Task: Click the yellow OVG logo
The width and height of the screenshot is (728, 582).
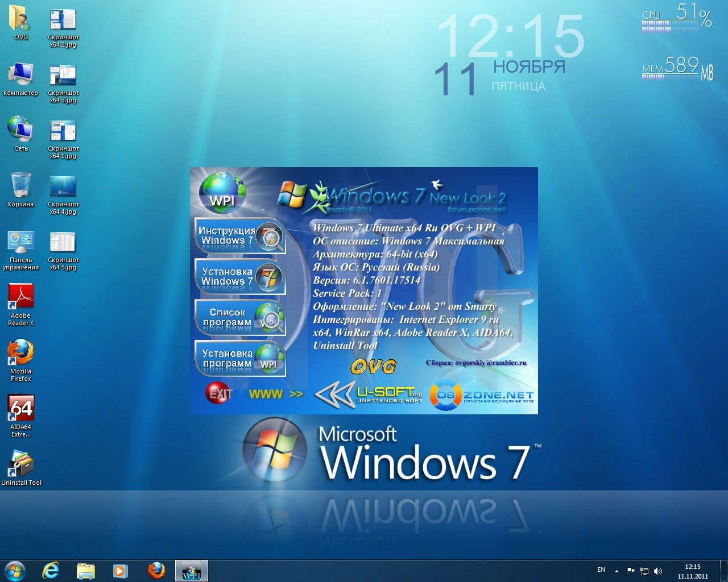Action: 374,367
